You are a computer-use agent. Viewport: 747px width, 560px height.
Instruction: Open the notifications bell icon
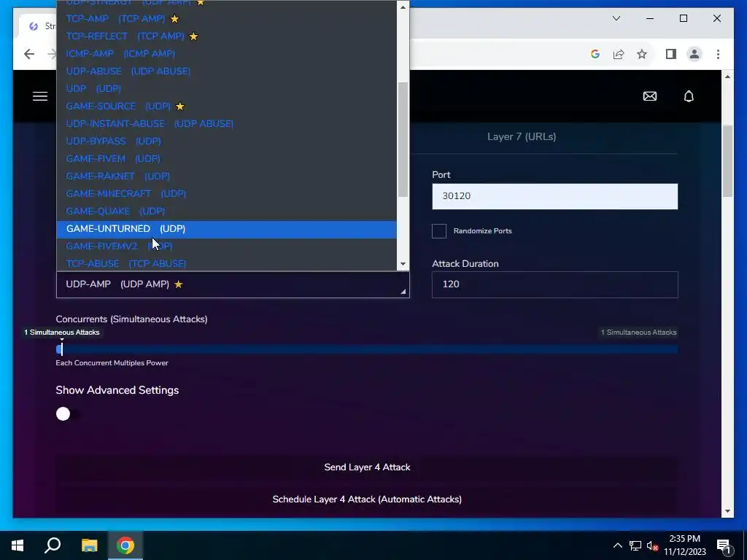(x=689, y=96)
